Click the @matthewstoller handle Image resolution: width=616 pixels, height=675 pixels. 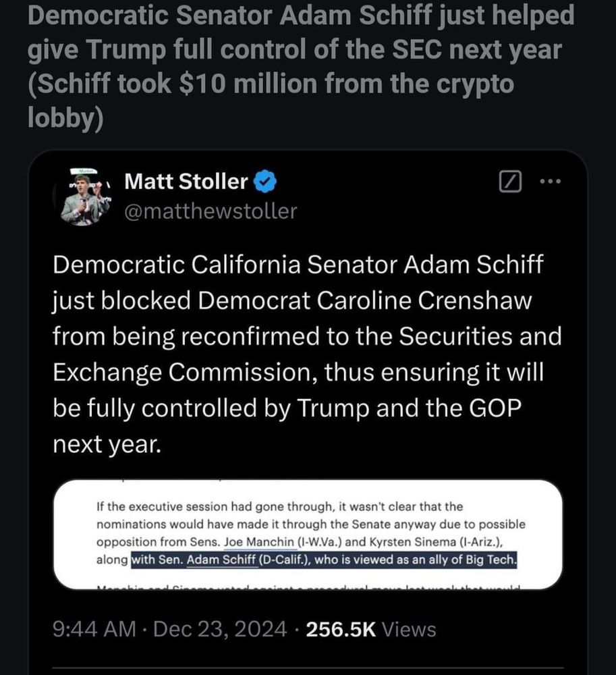pyautogui.click(x=211, y=211)
